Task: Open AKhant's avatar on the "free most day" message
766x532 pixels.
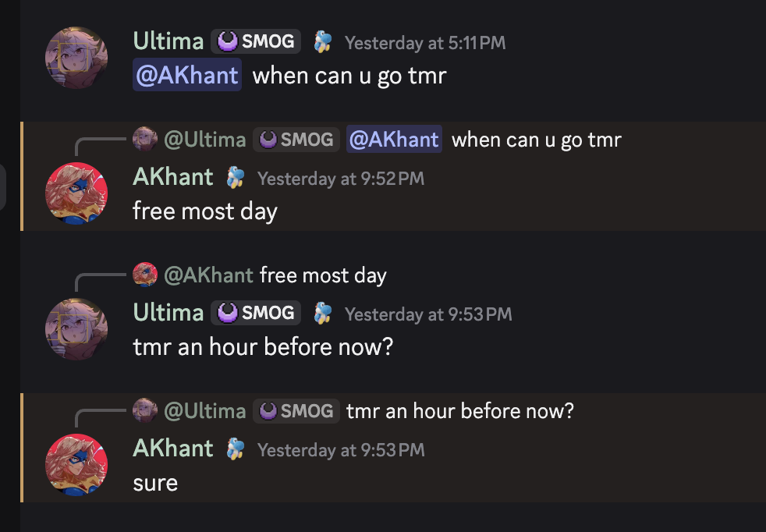Action: coord(76,193)
